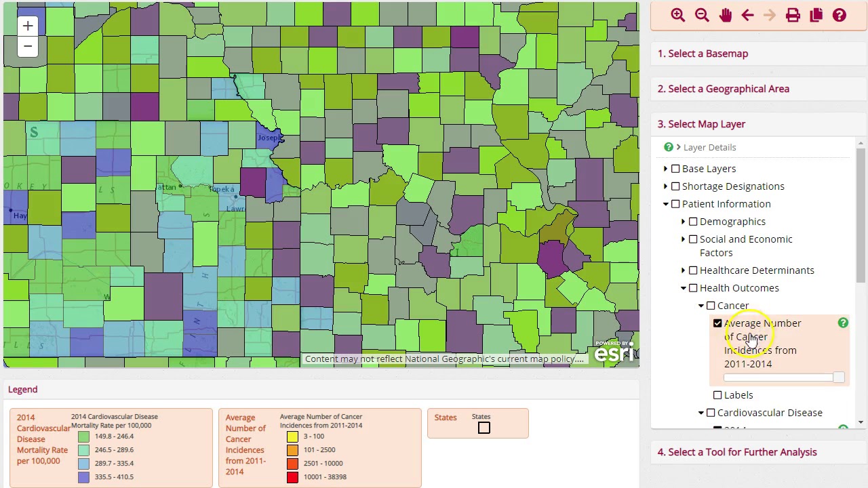Enable the Labels checkbox under Cancer
The image size is (868, 488).
[717, 395]
